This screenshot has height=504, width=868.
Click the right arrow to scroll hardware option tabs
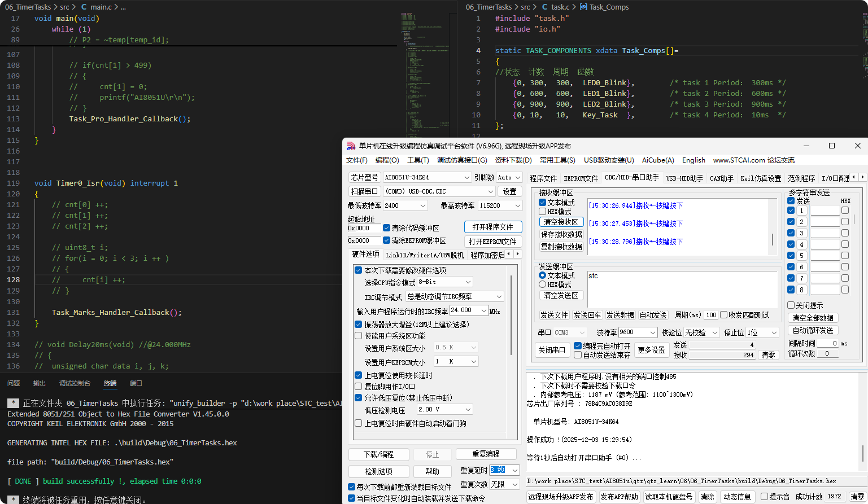tap(518, 254)
